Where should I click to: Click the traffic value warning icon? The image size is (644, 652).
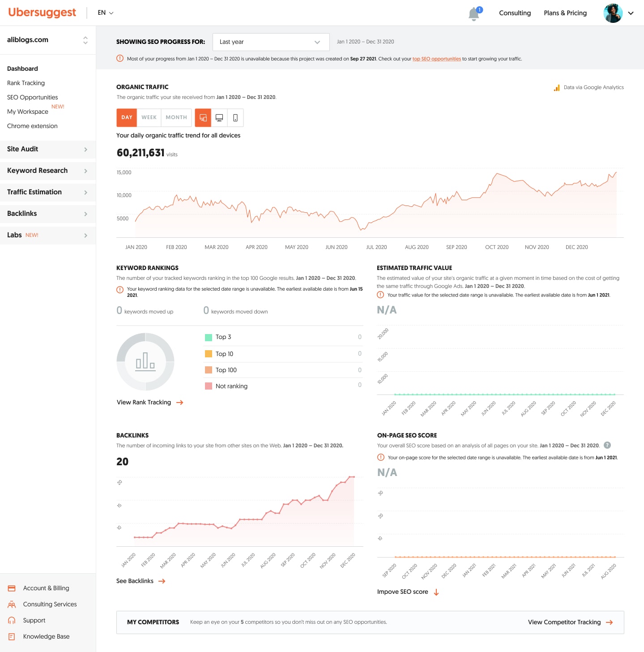point(380,295)
